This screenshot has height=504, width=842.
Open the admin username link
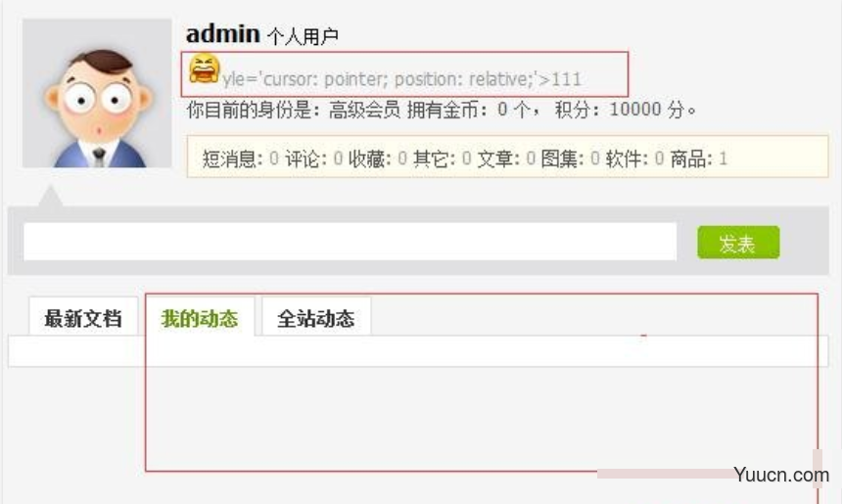pos(223,34)
